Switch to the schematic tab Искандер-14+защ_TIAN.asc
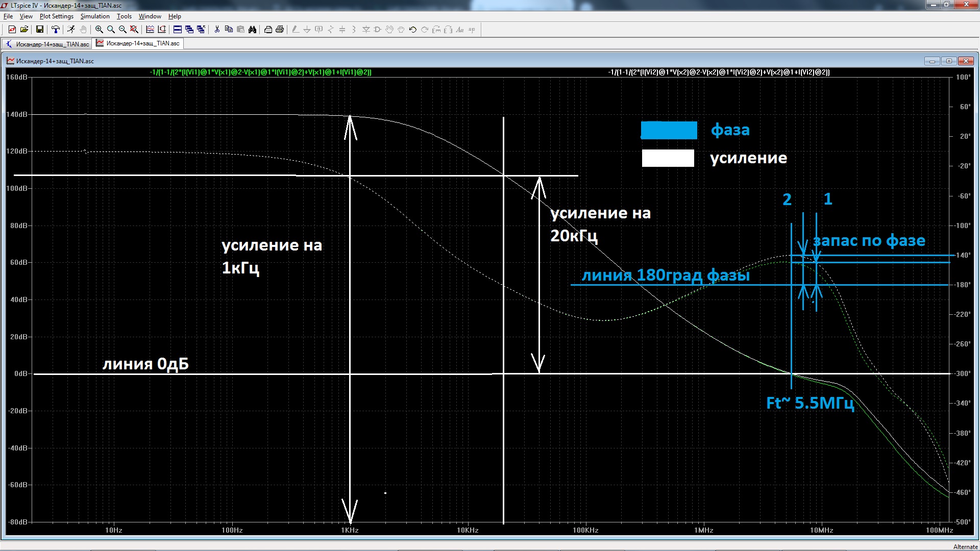This screenshot has width=980, height=551. 47,44
